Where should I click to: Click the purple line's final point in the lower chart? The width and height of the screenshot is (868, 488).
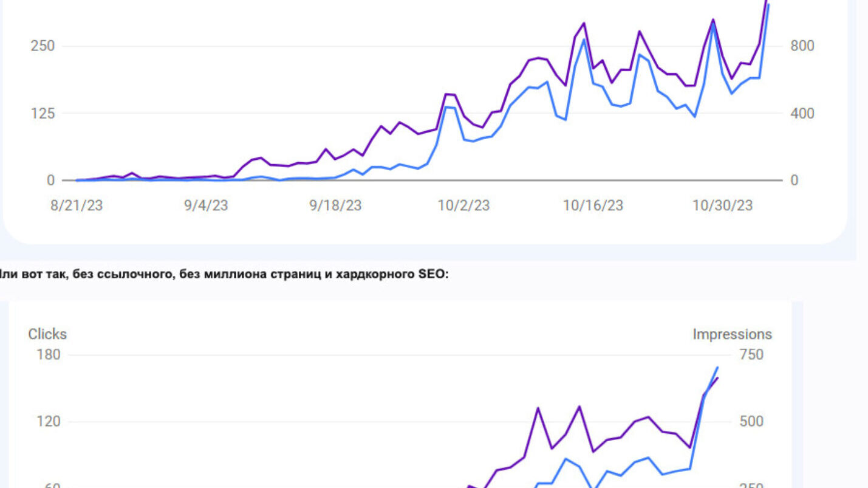click(718, 378)
